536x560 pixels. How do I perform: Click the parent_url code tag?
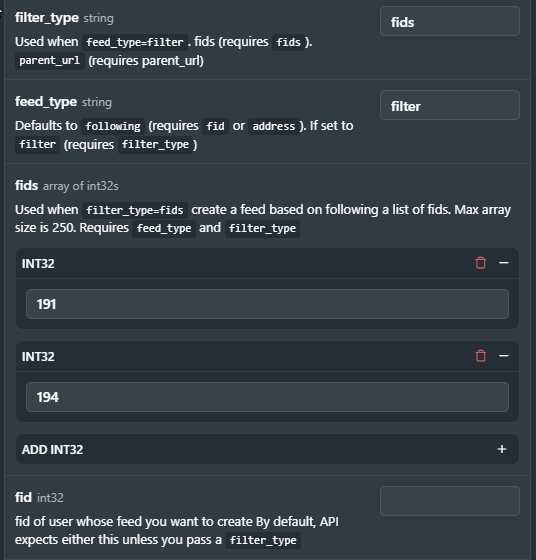tap(50, 60)
